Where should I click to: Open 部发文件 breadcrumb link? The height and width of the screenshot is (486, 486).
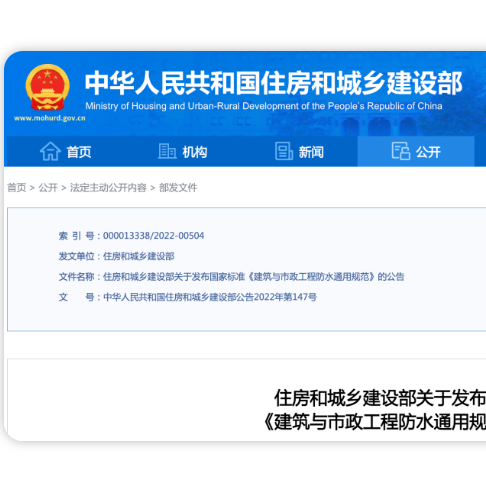178,188
